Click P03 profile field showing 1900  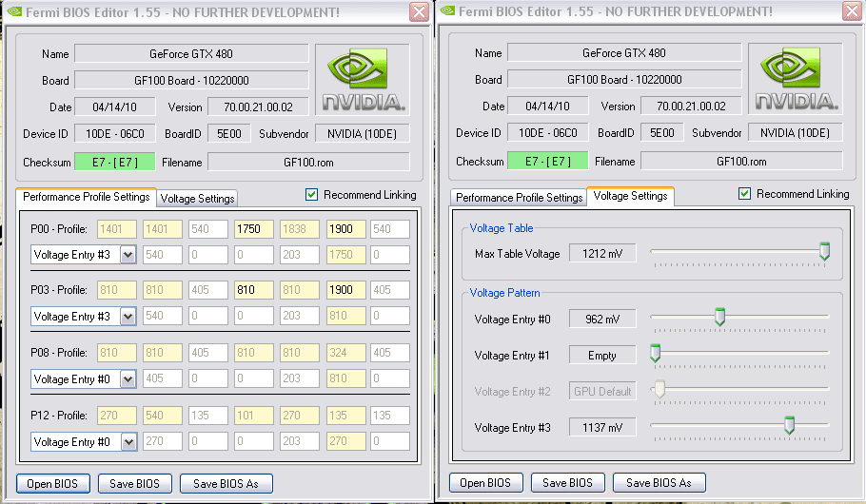(345, 290)
